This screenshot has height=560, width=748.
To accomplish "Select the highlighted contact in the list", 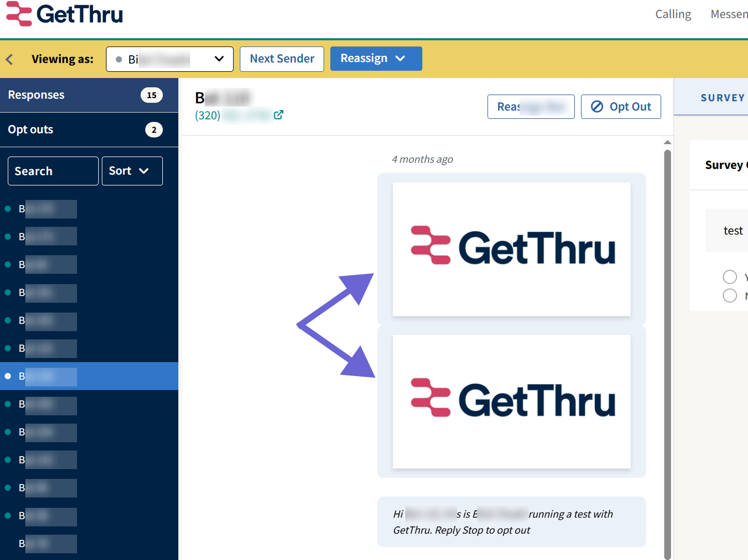I will click(89, 376).
